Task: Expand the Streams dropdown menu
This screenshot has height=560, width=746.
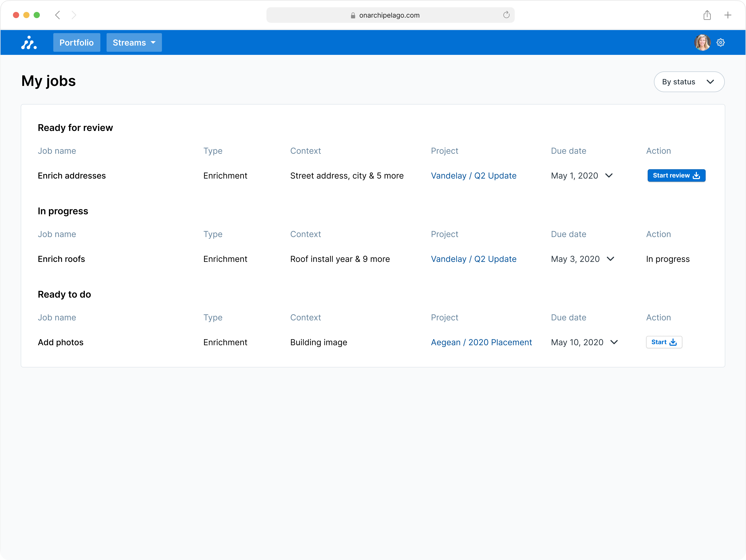Action: tap(134, 42)
